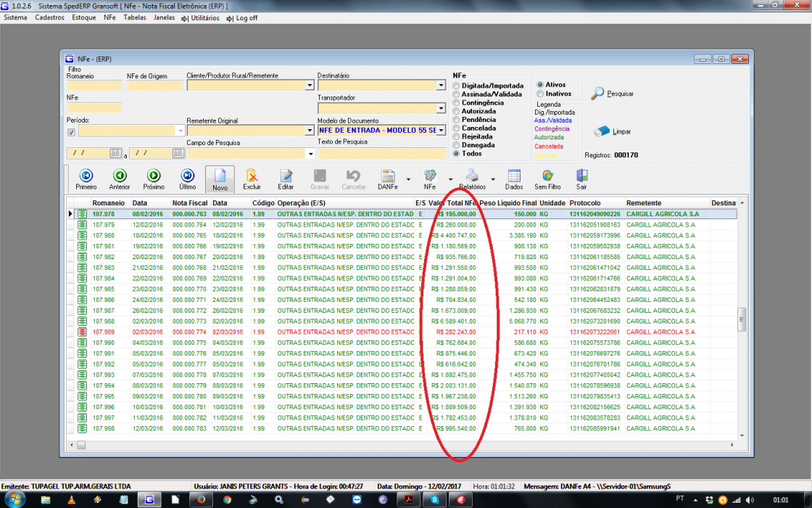Sort by Remetente column header
The height and width of the screenshot is (508, 812).
pyautogui.click(x=667, y=202)
